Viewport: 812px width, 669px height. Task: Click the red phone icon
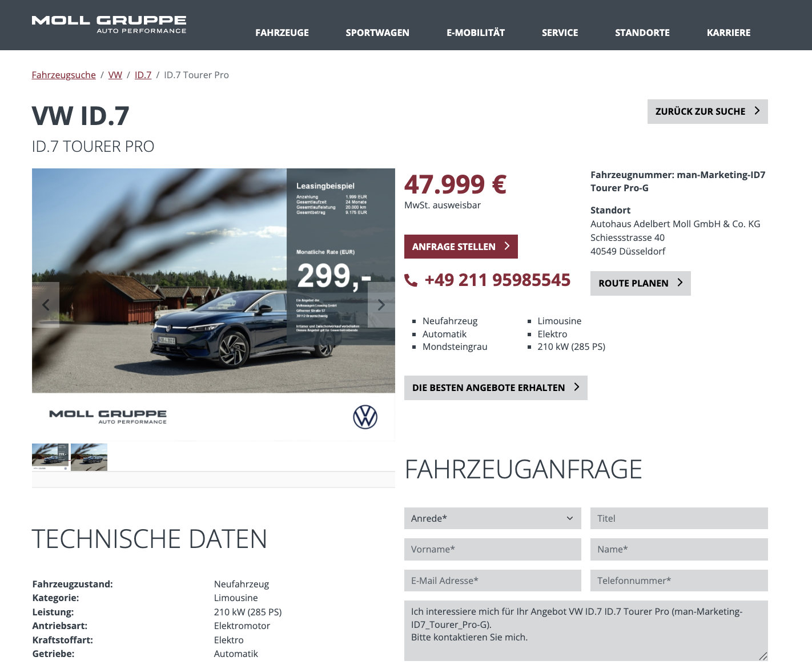click(x=411, y=280)
